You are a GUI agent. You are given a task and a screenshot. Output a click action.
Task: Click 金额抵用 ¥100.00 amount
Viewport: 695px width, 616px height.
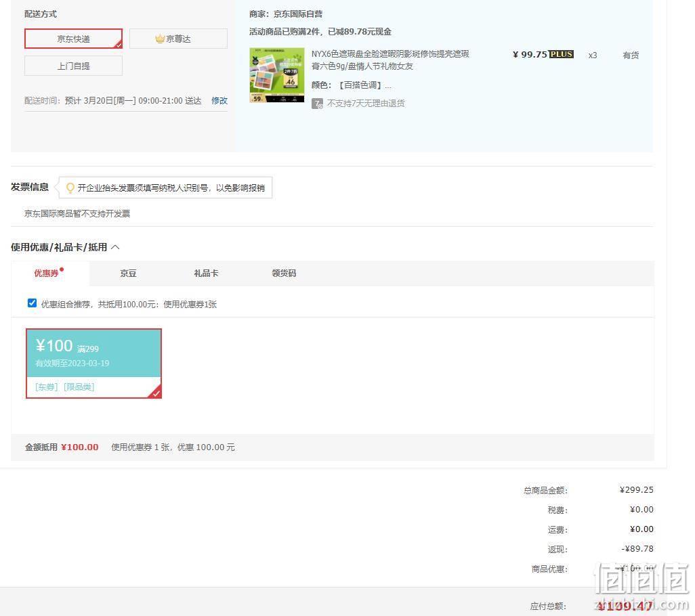[80, 447]
